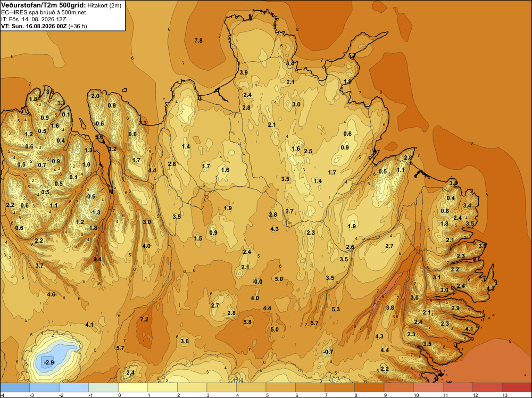
Task: Select the pale green legend swatch between -1 and 0
Action: click(104, 387)
